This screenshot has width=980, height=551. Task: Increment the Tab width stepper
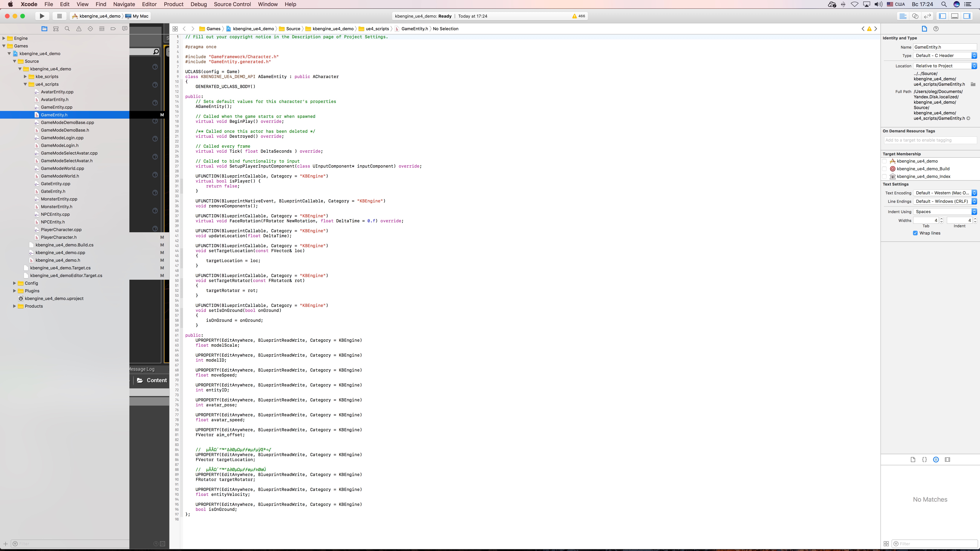[x=942, y=219]
